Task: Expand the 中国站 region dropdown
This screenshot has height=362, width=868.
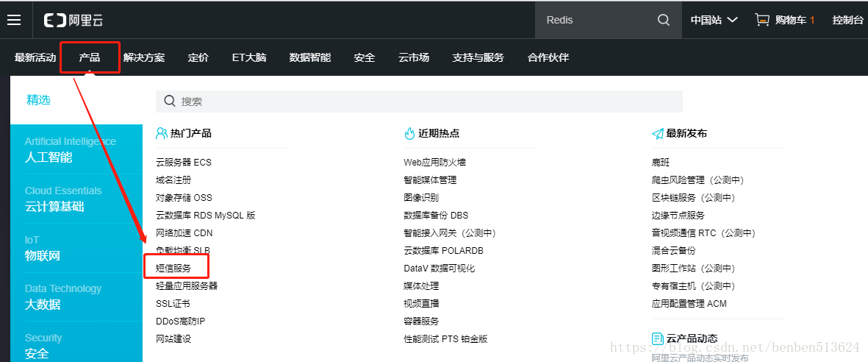Action: [714, 20]
